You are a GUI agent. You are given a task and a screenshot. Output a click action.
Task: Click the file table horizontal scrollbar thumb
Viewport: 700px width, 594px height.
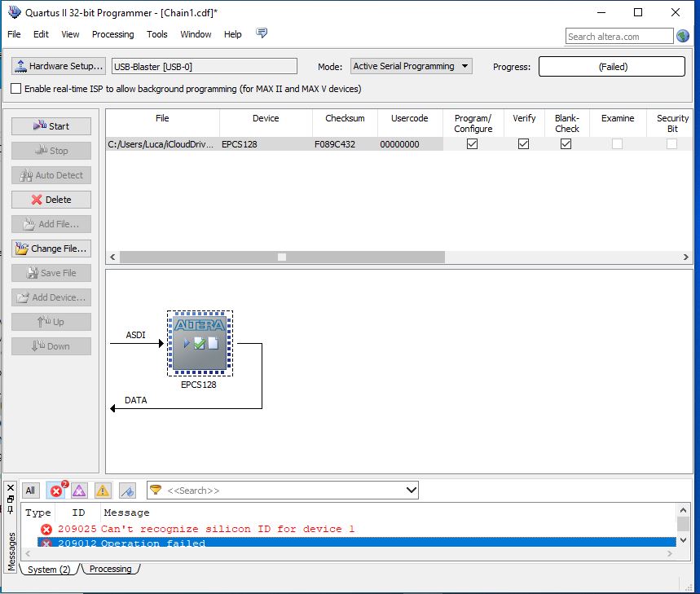pos(282,257)
